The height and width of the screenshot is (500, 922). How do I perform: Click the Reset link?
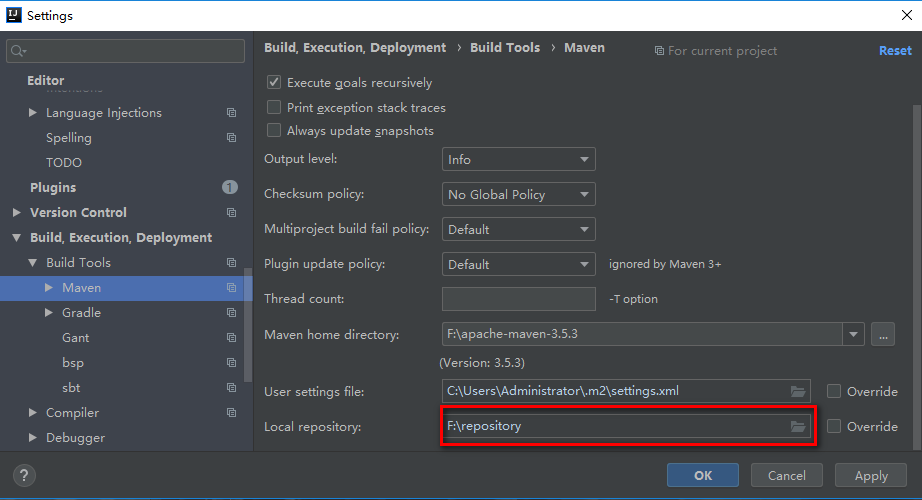pos(895,51)
